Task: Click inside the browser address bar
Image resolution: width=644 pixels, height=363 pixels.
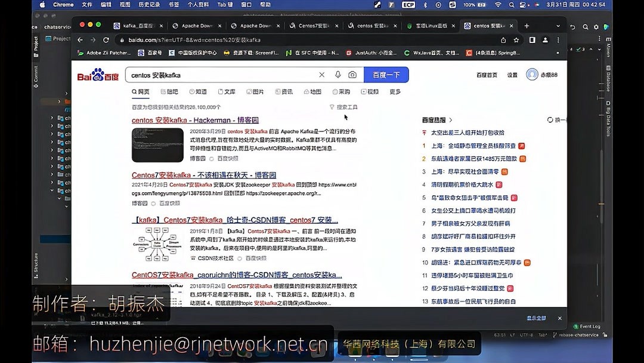Action: click(239, 40)
